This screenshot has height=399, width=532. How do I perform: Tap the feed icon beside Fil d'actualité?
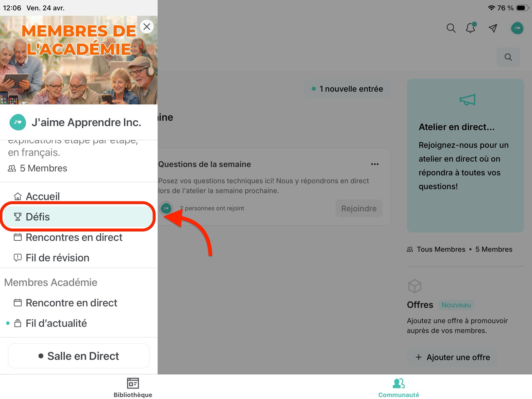[17, 323]
